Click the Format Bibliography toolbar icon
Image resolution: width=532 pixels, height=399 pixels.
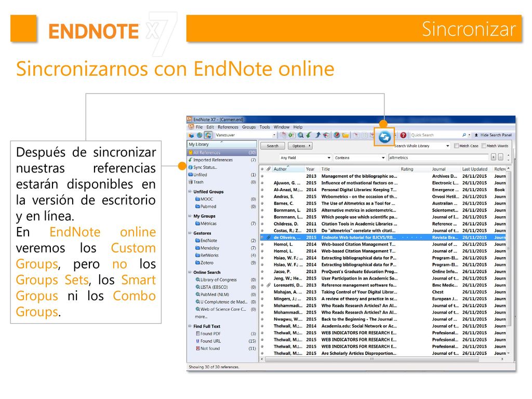tap(364, 135)
